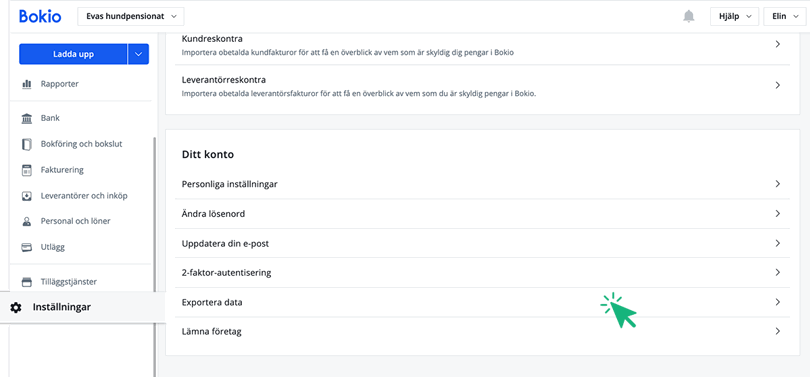Click the chevron on Leverantörreskontra row
The height and width of the screenshot is (377, 810).
(x=777, y=86)
